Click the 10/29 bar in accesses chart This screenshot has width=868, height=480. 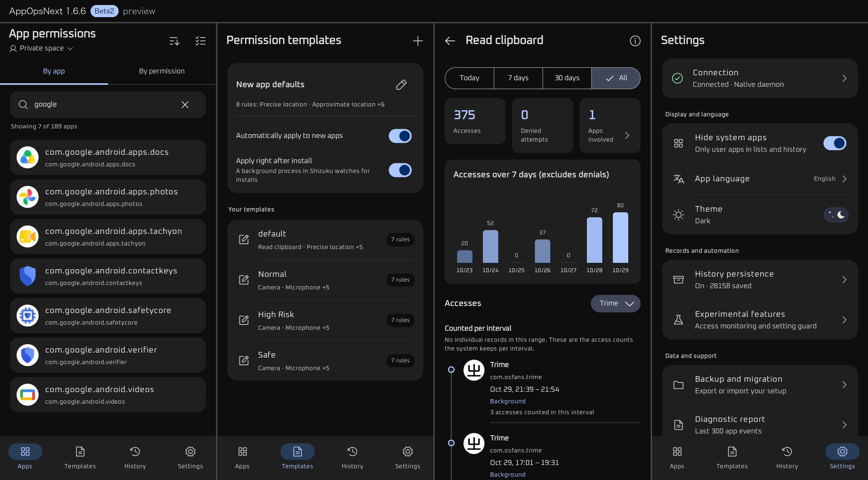point(620,238)
